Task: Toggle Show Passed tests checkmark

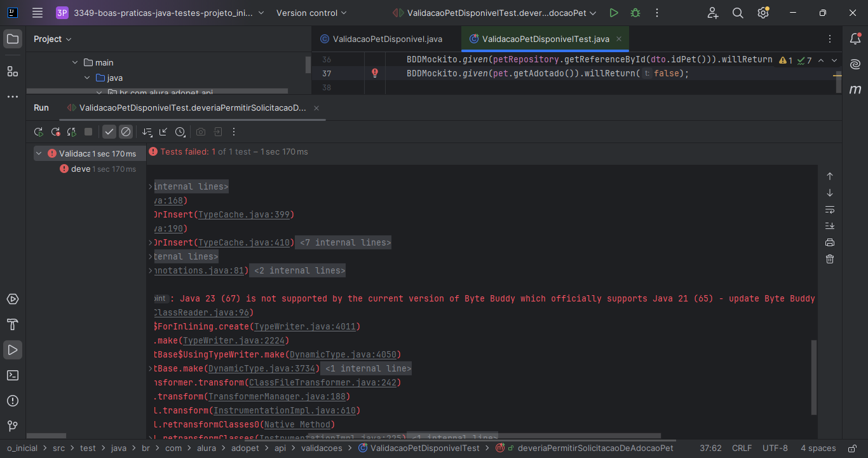Action: (x=109, y=132)
